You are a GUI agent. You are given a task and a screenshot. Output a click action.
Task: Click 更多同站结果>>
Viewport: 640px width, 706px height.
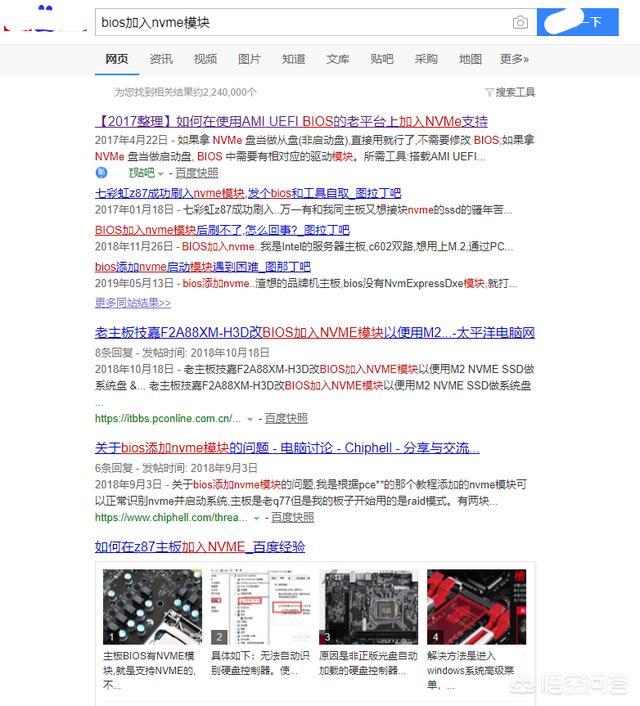[133, 303]
